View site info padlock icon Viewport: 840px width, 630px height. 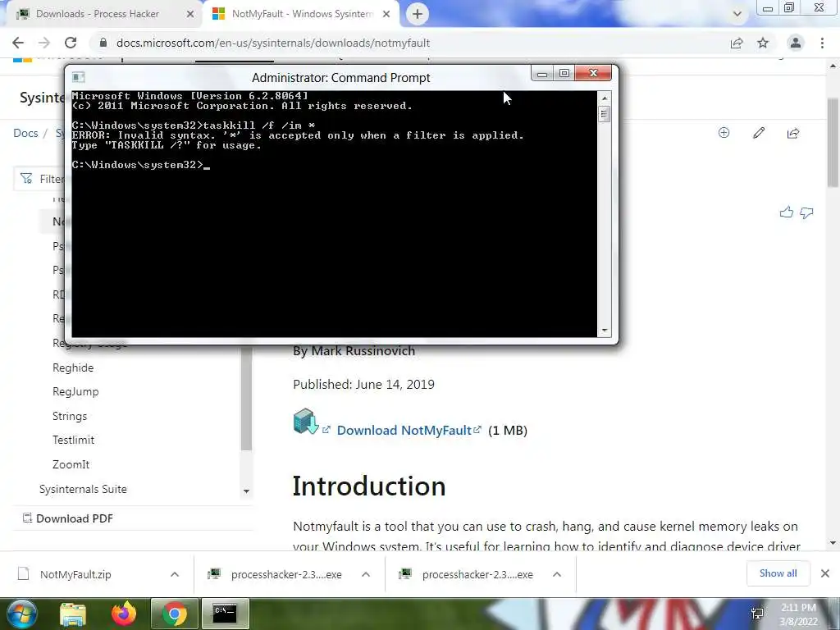[x=103, y=43]
